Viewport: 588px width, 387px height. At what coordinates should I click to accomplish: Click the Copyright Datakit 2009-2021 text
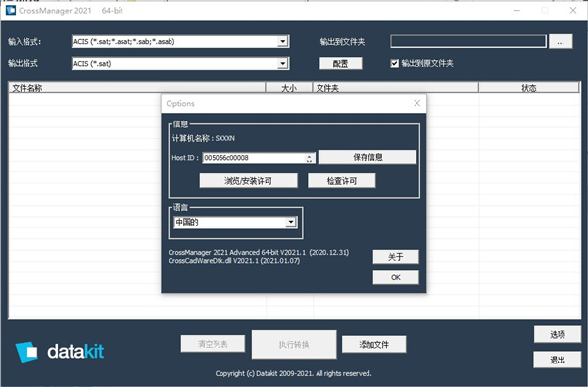coord(293,373)
